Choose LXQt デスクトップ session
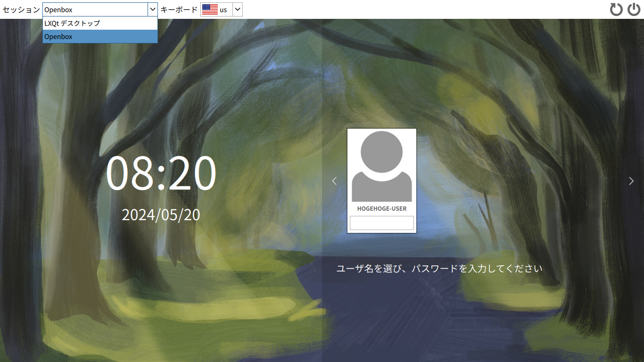The width and height of the screenshot is (644, 362). pos(100,23)
